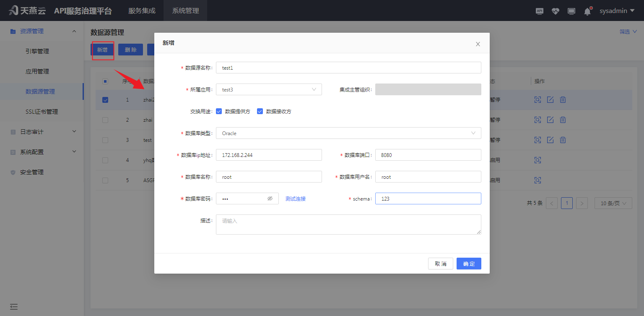View details of zhai2 data source
The height and width of the screenshot is (316, 644).
pos(538,99)
